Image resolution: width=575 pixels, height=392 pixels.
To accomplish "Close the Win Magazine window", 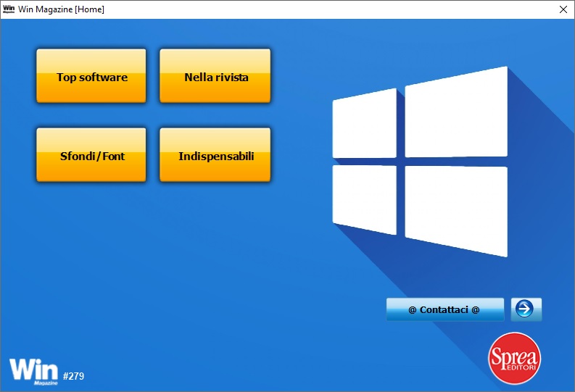I will tap(563, 9).
